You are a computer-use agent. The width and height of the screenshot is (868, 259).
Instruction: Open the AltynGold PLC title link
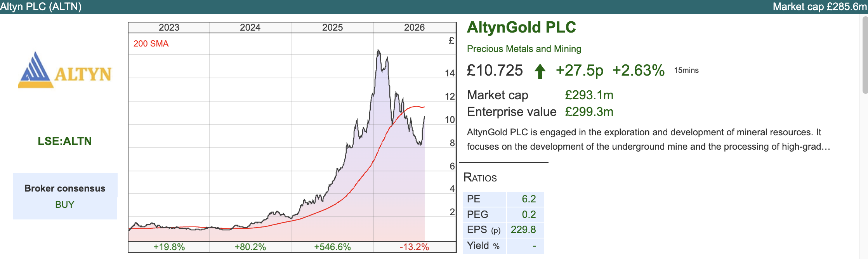521,27
